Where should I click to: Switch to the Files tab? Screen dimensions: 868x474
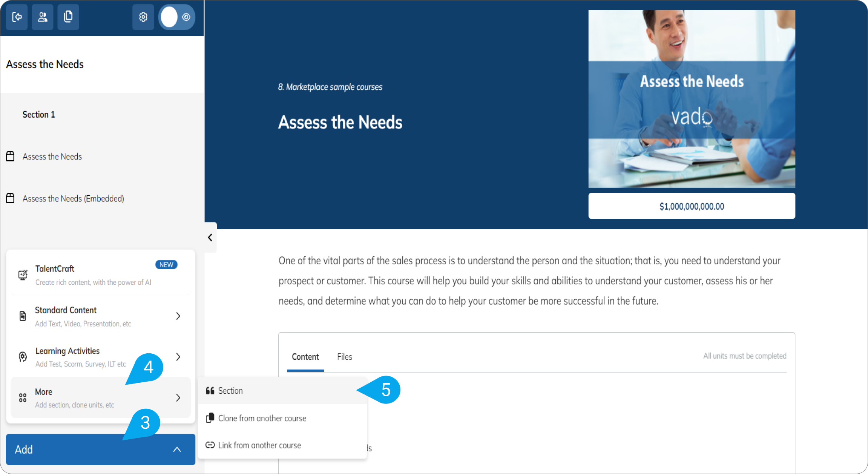click(x=344, y=356)
